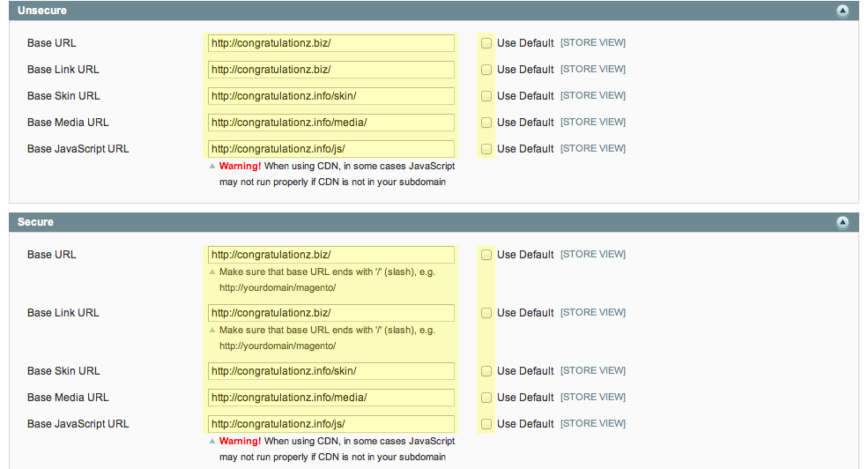Click the Unsecure Base Media URL label
This screenshot has width=868, height=469.
point(68,123)
